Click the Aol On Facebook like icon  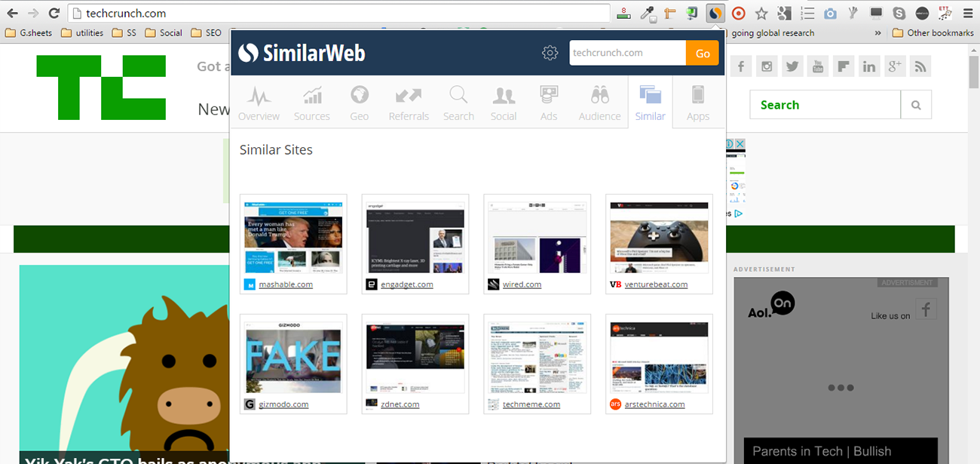(x=926, y=309)
